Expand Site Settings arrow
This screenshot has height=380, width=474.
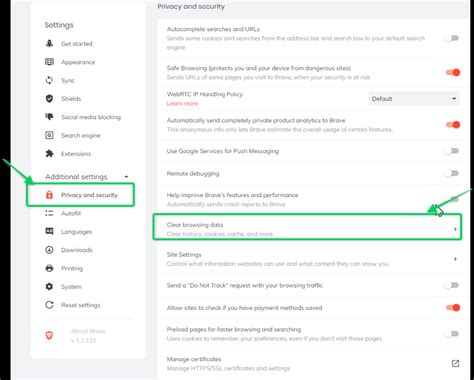[455, 259]
